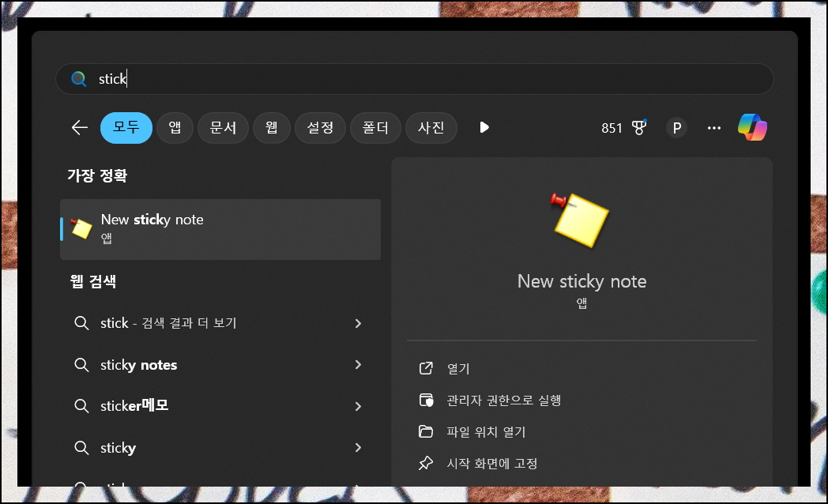
Task: Expand the 'sticky notes' suggestion chevron
Action: tap(358, 365)
